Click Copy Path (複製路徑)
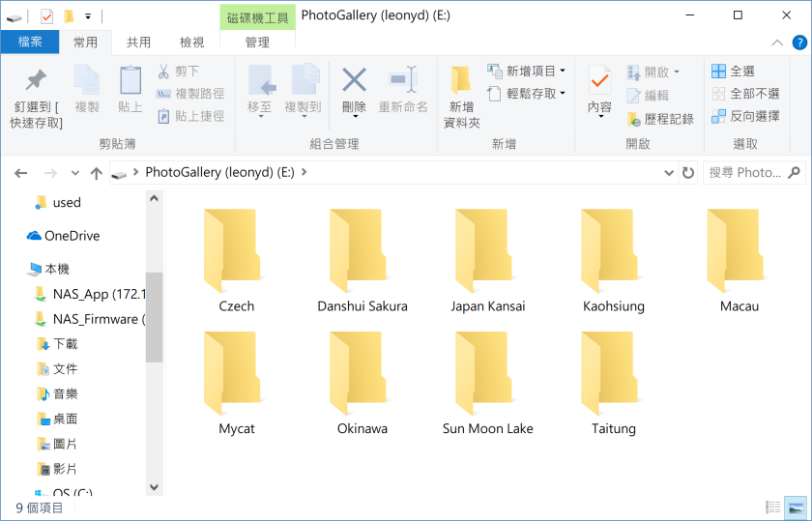The image size is (812, 521). point(190,94)
